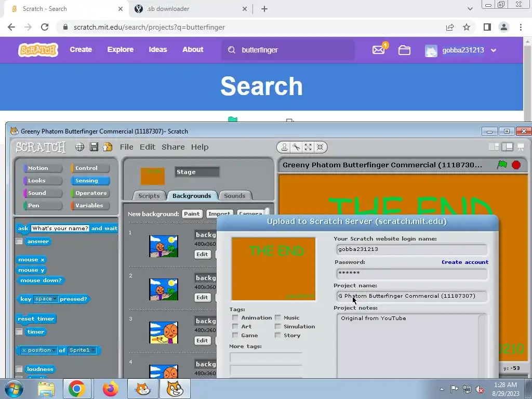Open Chrome profile avatar icon
The width and height of the screenshot is (532, 399).
[504, 27]
